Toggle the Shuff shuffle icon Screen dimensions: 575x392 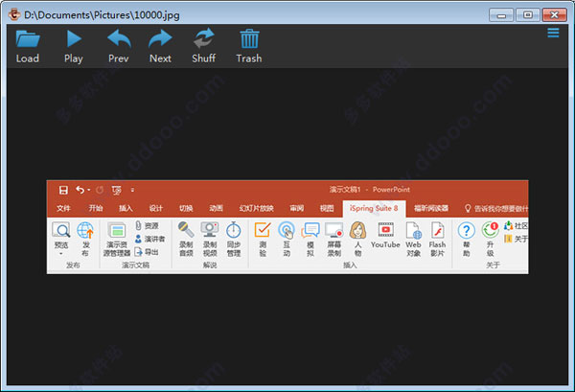(203, 38)
